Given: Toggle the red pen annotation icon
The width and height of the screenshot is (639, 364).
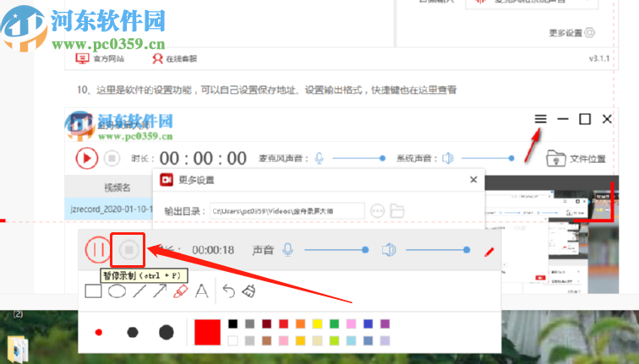Looking at the screenshot, I should pos(489,252).
